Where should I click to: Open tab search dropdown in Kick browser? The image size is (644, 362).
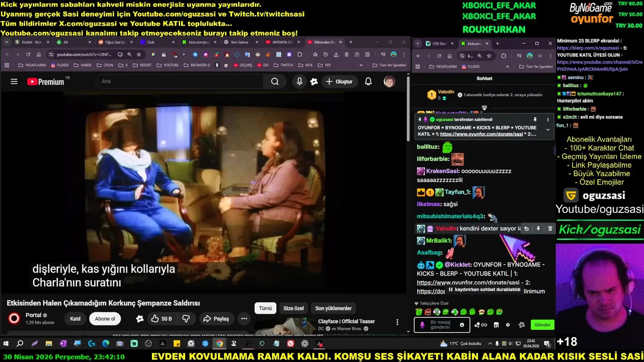[x=418, y=44]
